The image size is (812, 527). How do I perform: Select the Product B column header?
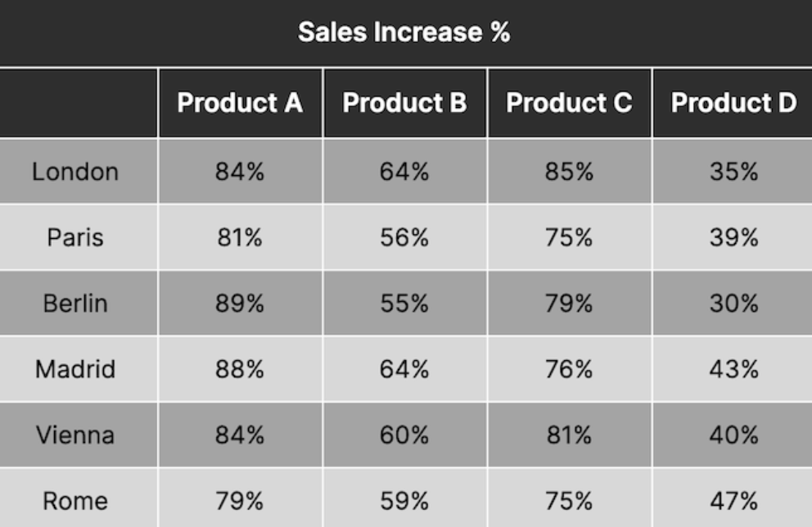coord(404,103)
